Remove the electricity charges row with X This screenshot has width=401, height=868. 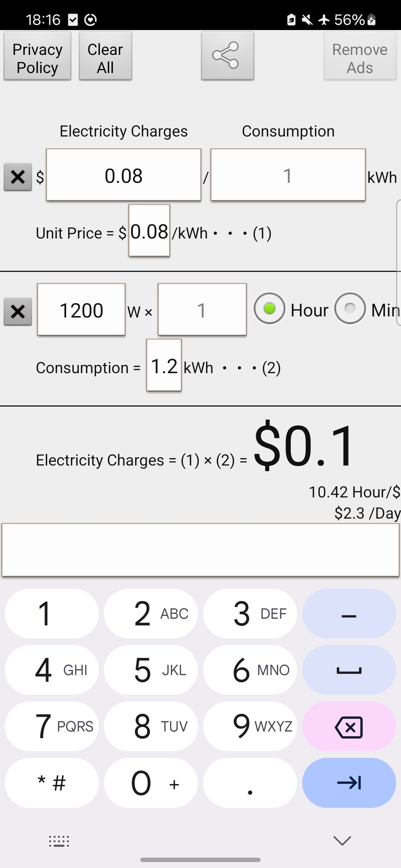pos(18,177)
